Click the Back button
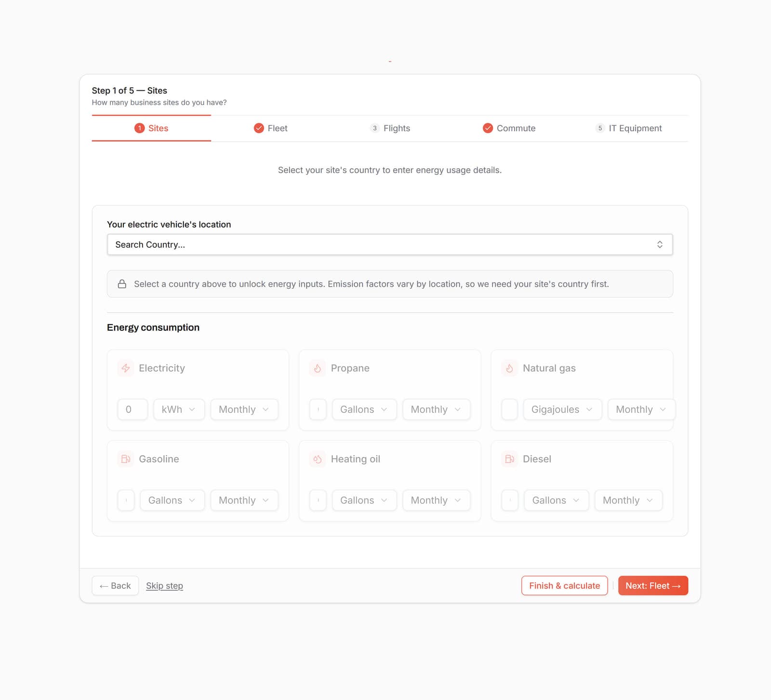Screen dimensions: 771x700 click(115, 586)
